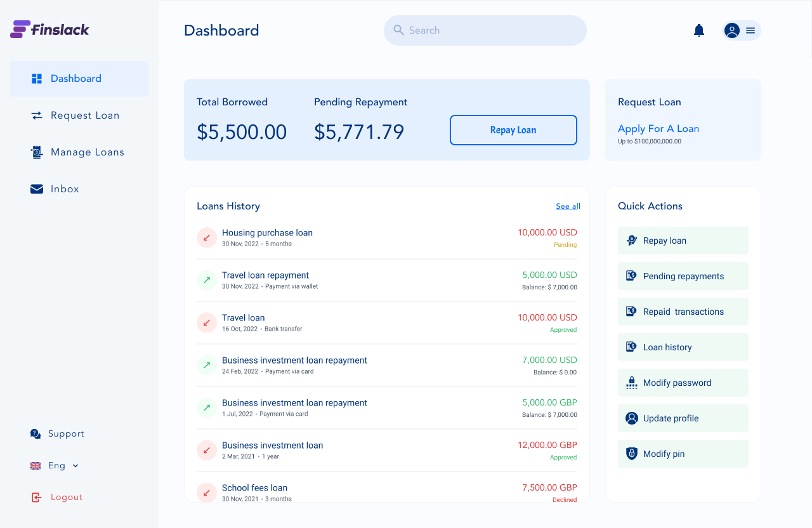Click the Update profile person icon
The image size is (812, 528).
(631, 418)
